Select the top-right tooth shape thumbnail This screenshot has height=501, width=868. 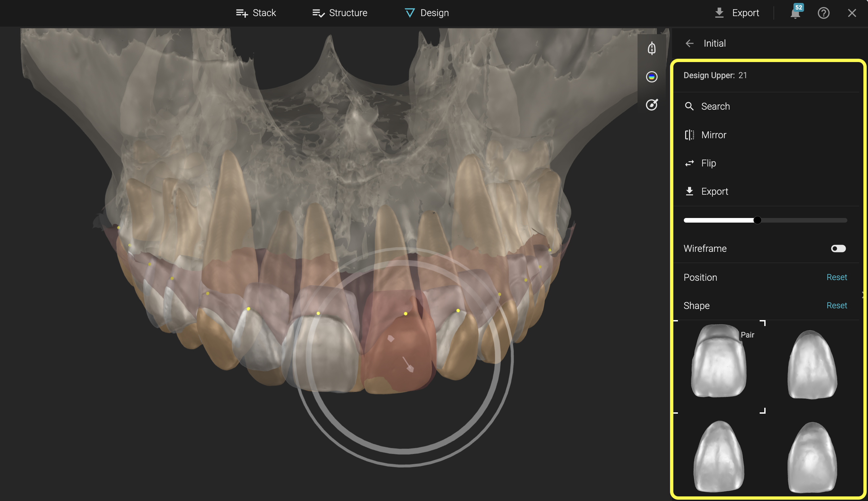[x=812, y=365]
